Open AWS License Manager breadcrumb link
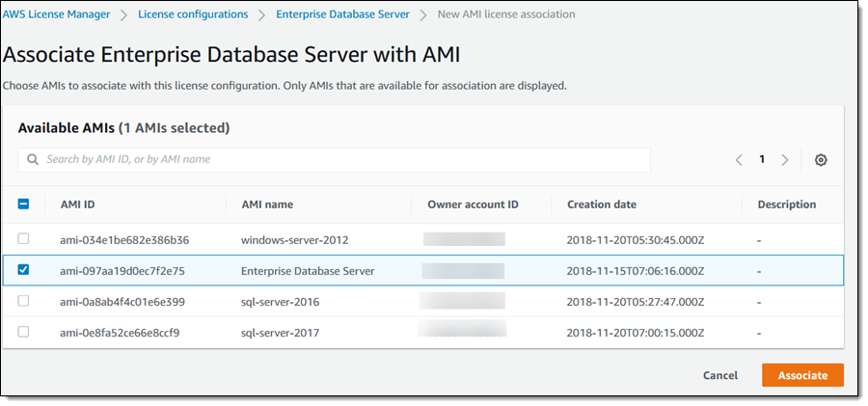Image resolution: width=868 pixels, height=406 pixels. [56, 14]
